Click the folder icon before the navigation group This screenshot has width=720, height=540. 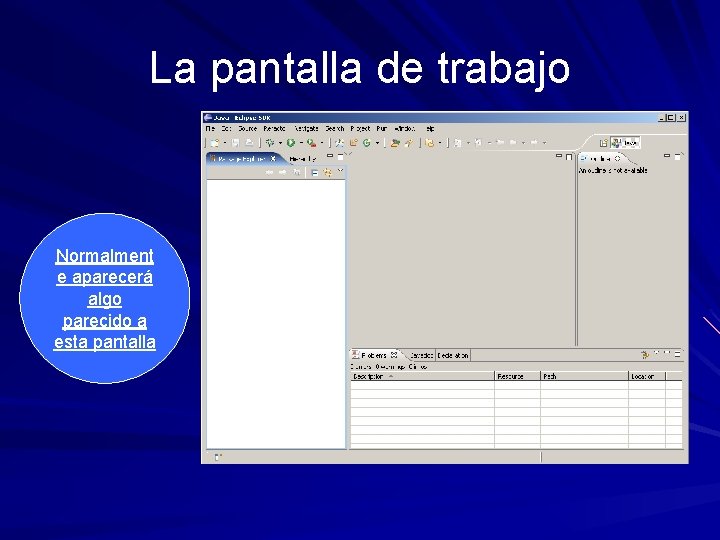(430, 143)
